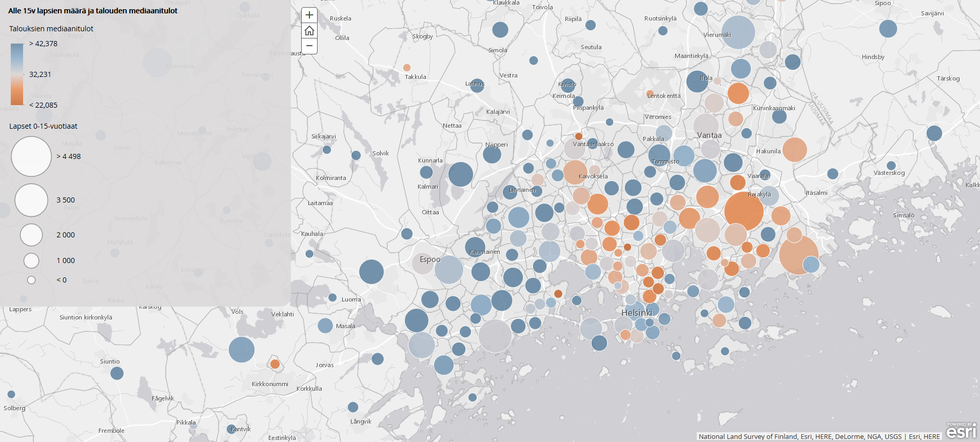
Task: Zoom in with the plus button
Action: tap(309, 15)
